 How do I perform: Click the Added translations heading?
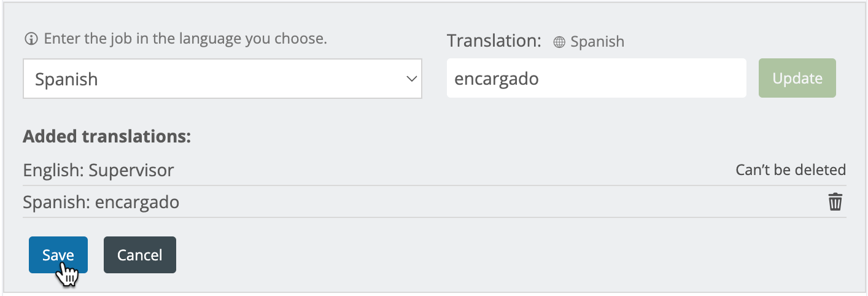pyautogui.click(x=107, y=136)
